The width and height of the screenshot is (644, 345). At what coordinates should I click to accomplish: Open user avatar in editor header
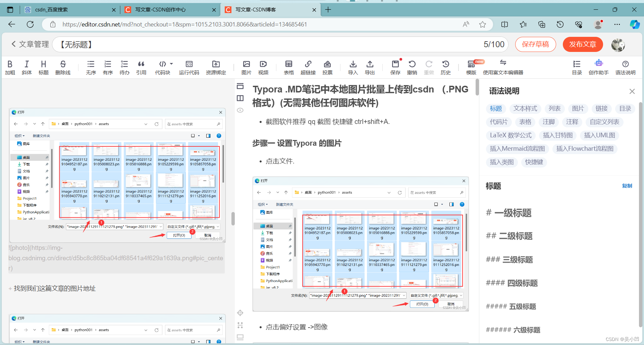[x=618, y=45]
